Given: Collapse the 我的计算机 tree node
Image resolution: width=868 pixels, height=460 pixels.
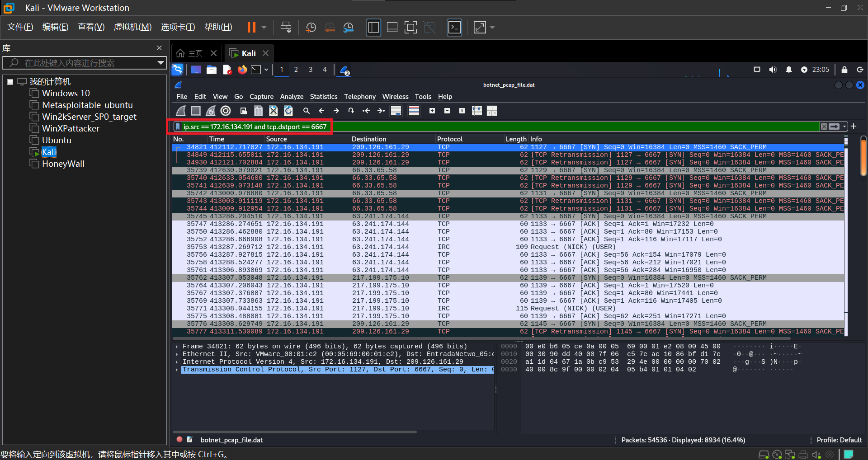Looking at the screenshot, I should point(10,82).
